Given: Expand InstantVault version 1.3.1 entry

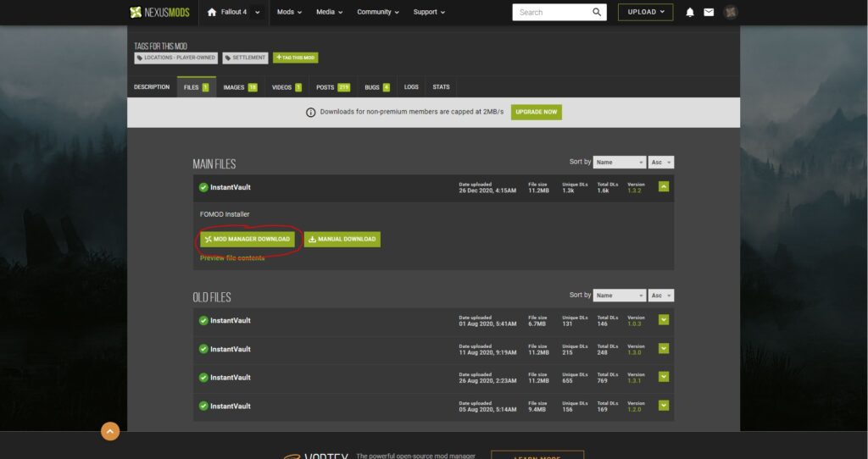Looking at the screenshot, I should coord(664,377).
